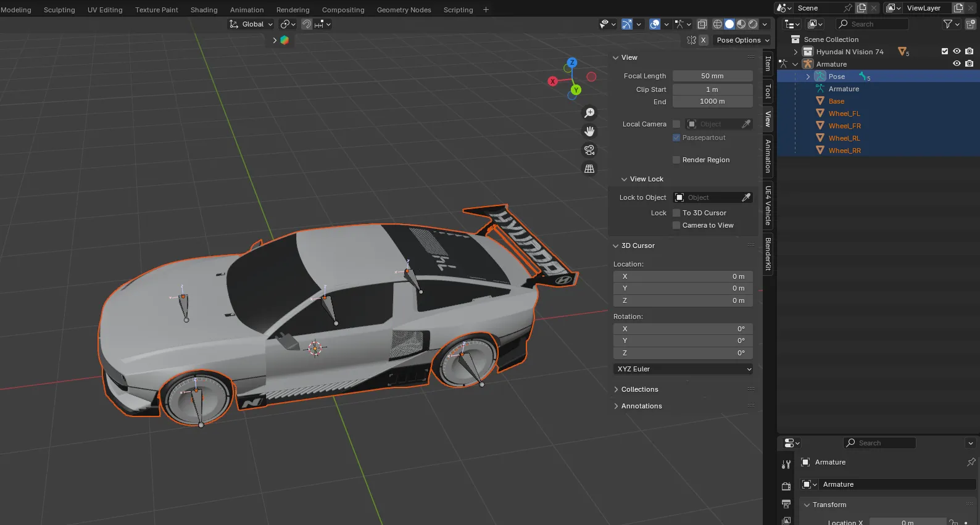This screenshot has width=980, height=525.
Task: Open viewport shading options dropdown arrow
Action: 765,24
